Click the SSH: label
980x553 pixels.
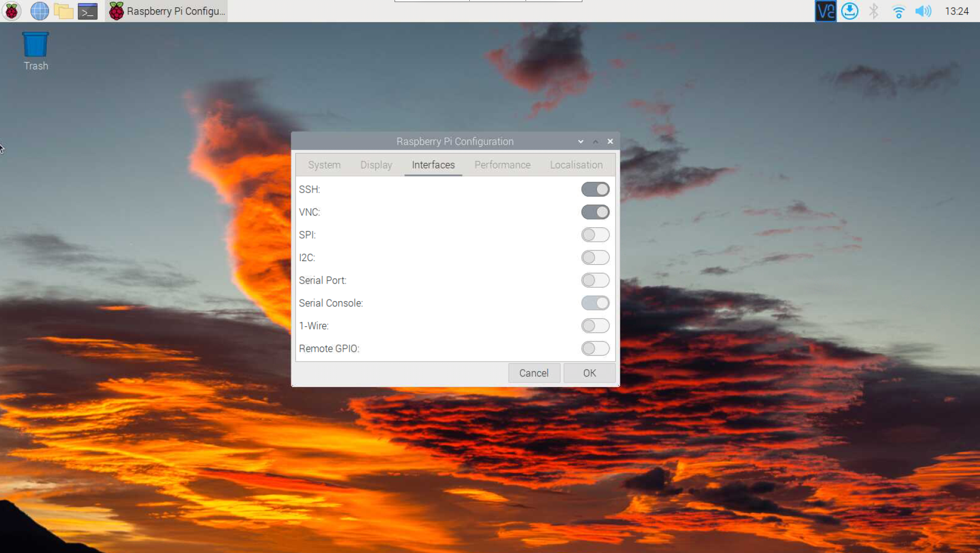(x=309, y=189)
